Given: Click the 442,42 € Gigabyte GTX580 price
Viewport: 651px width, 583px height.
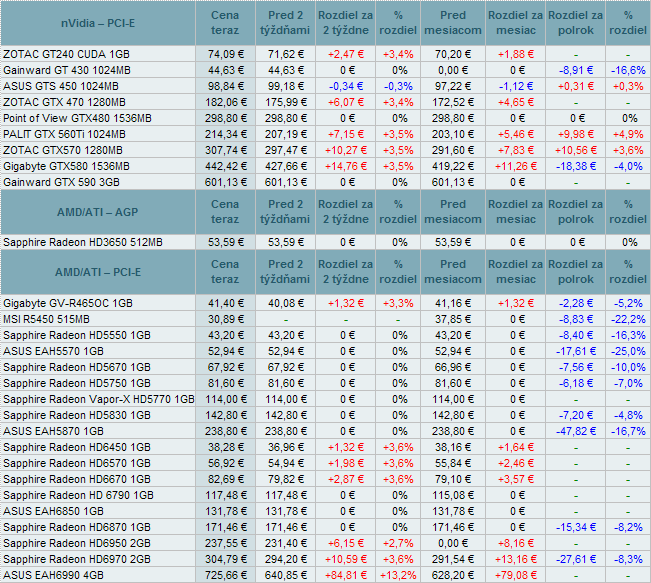Looking at the screenshot, I should pyautogui.click(x=226, y=166).
